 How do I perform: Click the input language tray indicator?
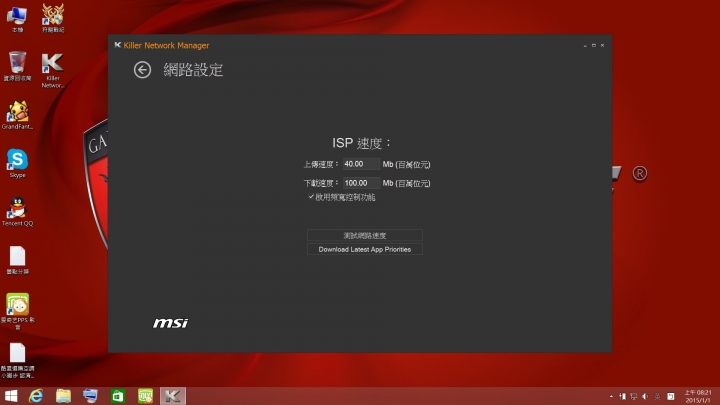[658, 396]
